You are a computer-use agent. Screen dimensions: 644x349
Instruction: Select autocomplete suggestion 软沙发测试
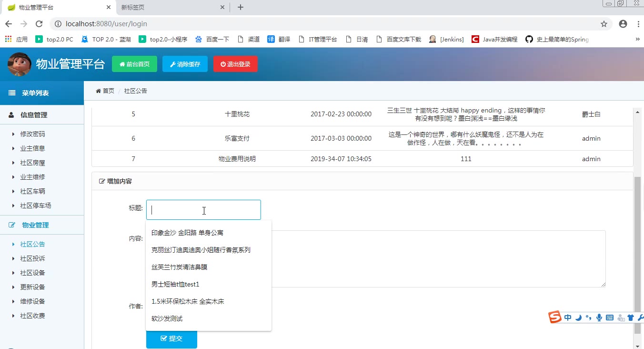pos(167,318)
